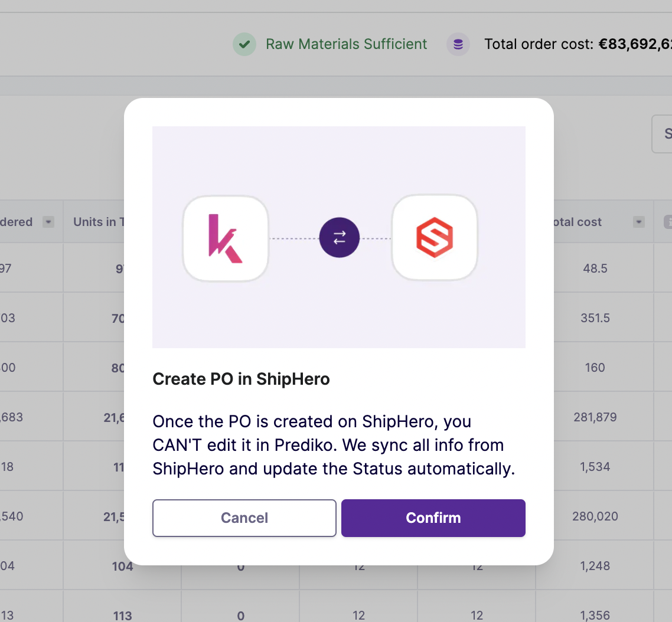
Task: Click the Prediko 'k' logo tile
Action: [226, 238]
